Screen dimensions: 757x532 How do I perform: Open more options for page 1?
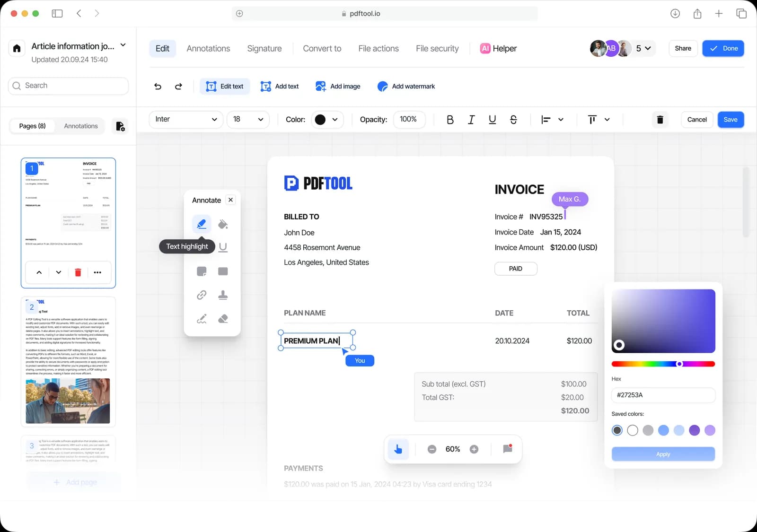pyautogui.click(x=97, y=272)
